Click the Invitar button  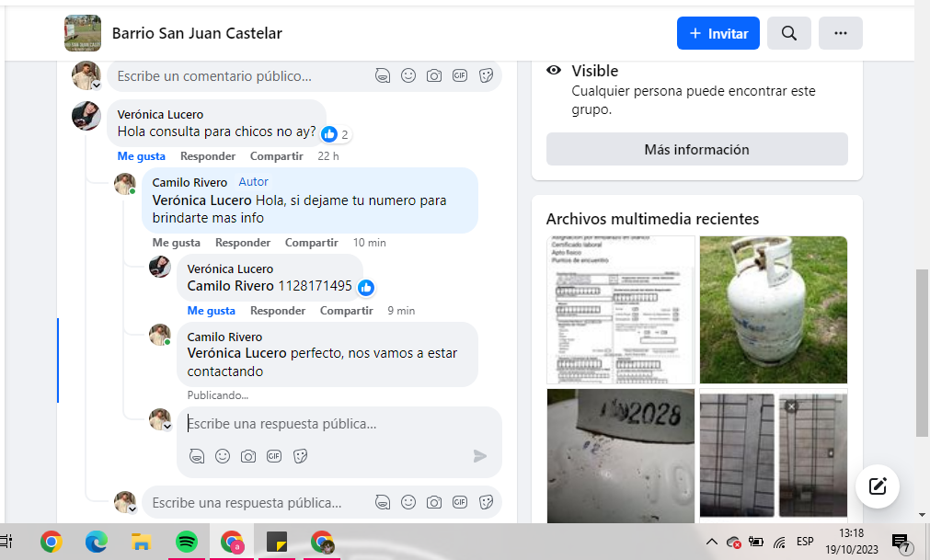tap(718, 33)
